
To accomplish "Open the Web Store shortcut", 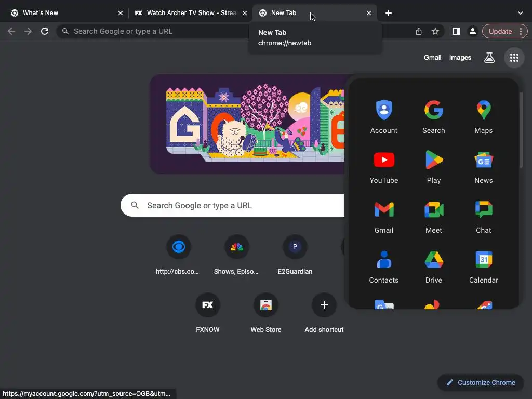I will 266,313.
